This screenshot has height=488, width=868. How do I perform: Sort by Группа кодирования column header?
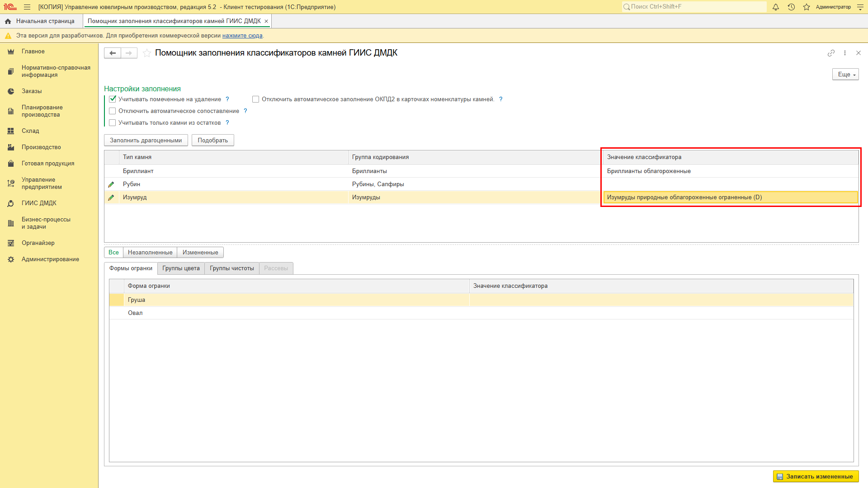click(x=476, y=157)
